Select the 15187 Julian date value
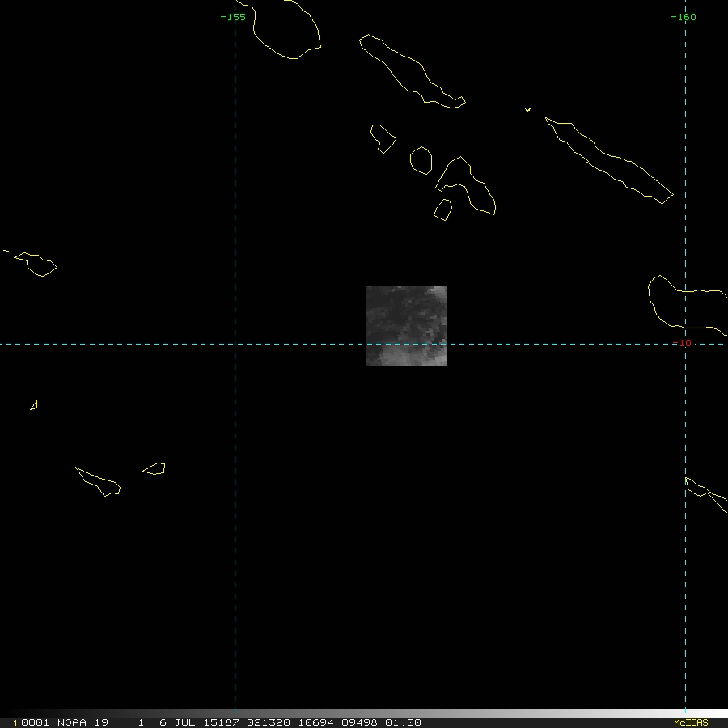Viewport: 728px width, 728px height. [222, 722]
